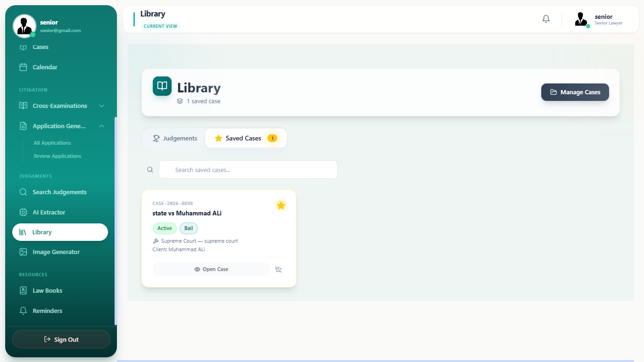Click the Cases book icon in the sidebar
Screen dimensions: 644x362
[x=23, y=47]
